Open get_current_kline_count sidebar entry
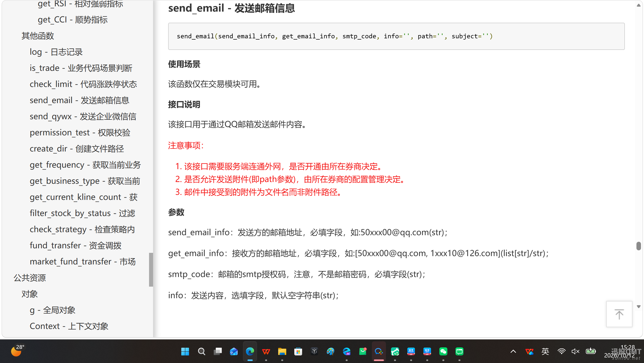 click(84, 197)
